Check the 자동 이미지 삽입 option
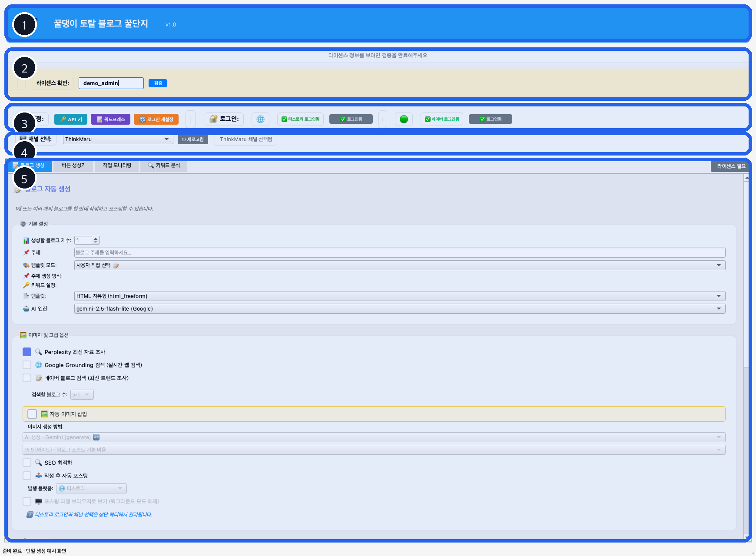Viewport: 756px width, 556px height. pyautogui.click(x=32, y=414)
